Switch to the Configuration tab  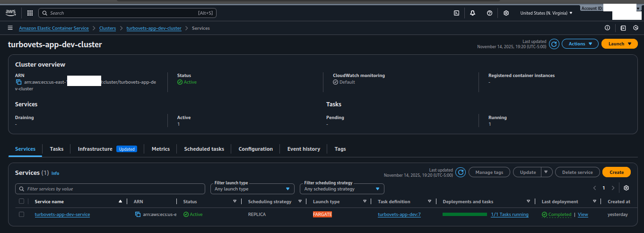coord(256,149)
